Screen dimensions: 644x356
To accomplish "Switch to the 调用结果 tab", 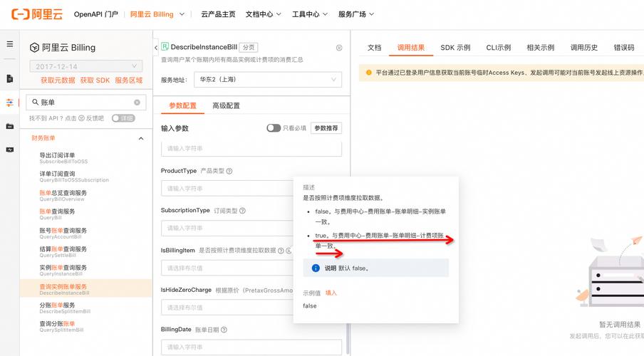I will click(x=411, y=48).
